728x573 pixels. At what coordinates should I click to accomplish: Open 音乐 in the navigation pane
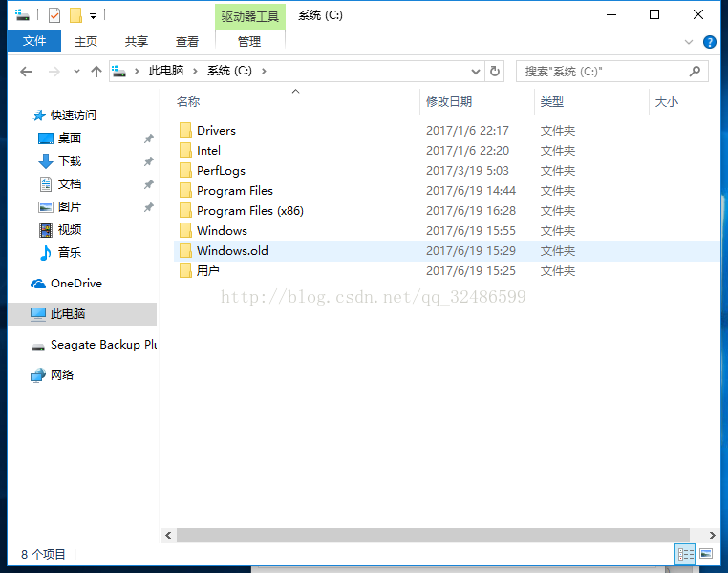pos(69,252)
